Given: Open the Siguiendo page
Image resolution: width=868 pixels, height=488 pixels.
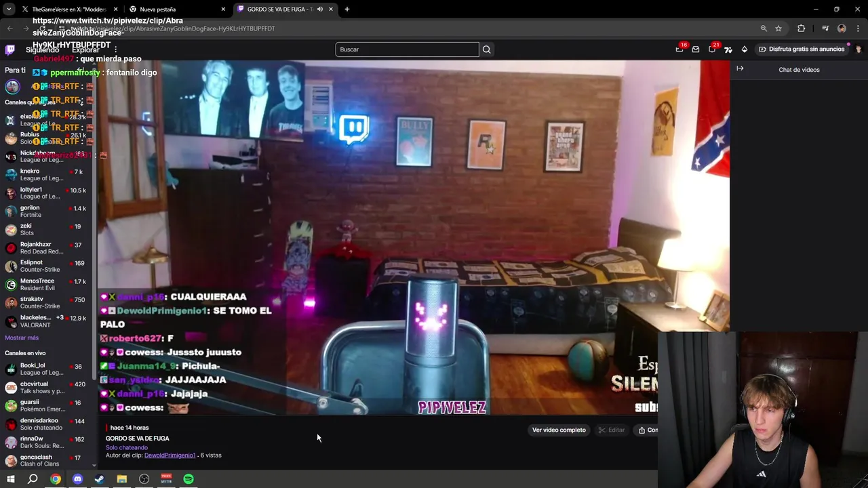Looking at the screenshot, I should coord(42,49).
